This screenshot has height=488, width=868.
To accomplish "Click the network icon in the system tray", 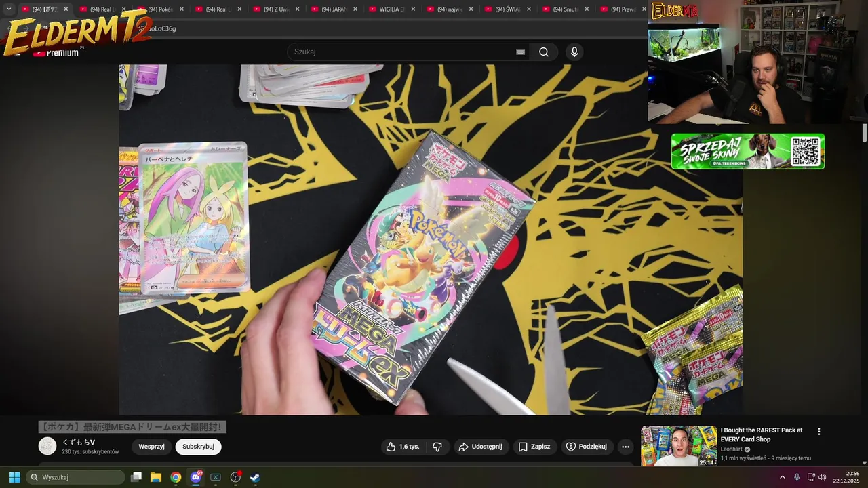I will click(x=810, y=477).
